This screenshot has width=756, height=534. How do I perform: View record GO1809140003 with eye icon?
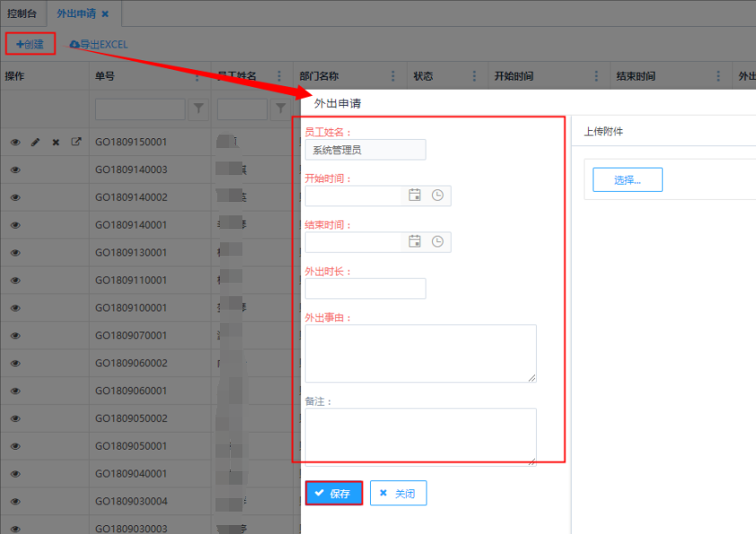tap(15, 170)
